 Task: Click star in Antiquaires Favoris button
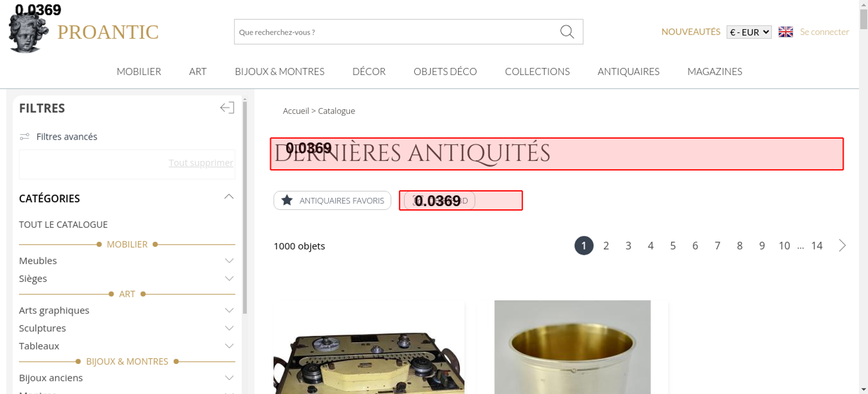(x=287, y=200)
